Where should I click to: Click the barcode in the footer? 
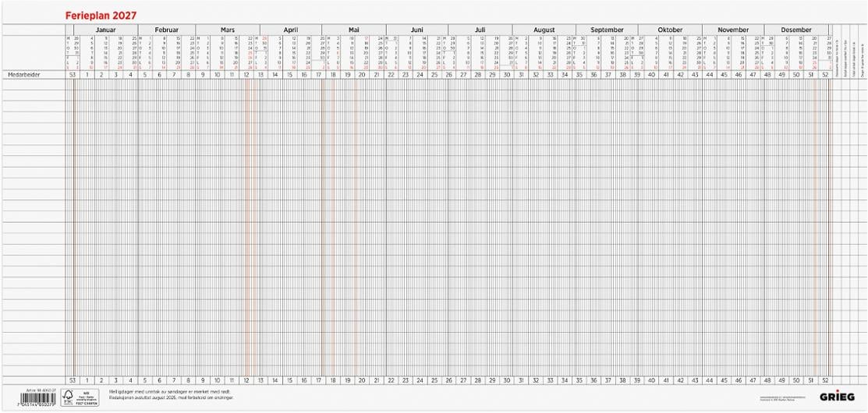point(37,399)
